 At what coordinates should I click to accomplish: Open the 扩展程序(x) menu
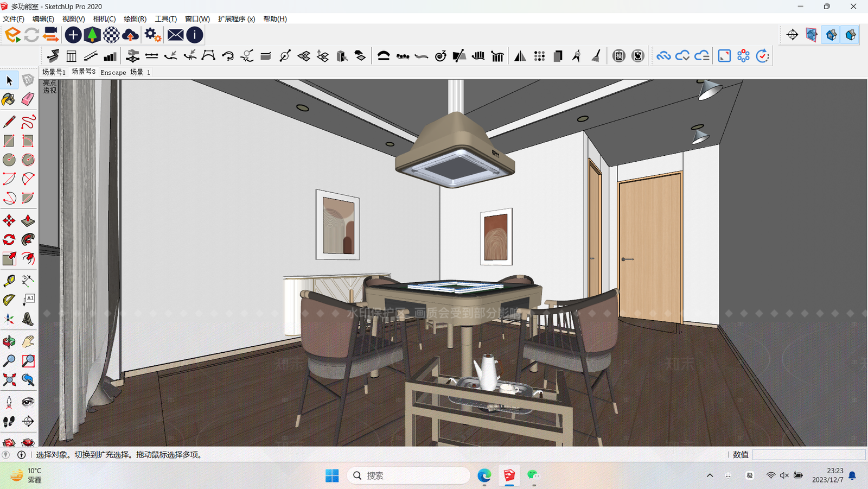point(237,18)
